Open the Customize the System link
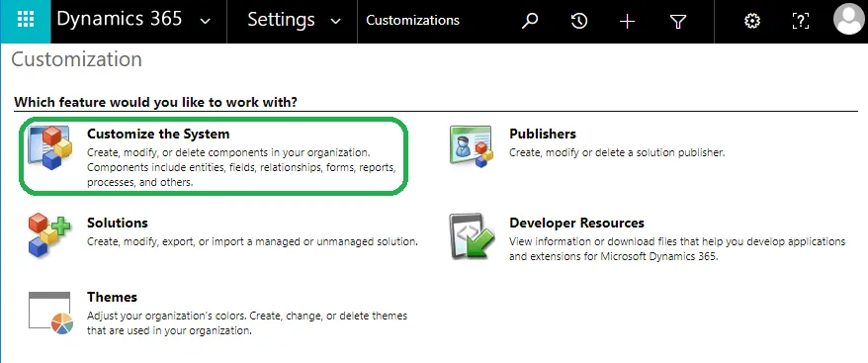The height and width of the screenshot is (363, 868). (x=158, y=135)
